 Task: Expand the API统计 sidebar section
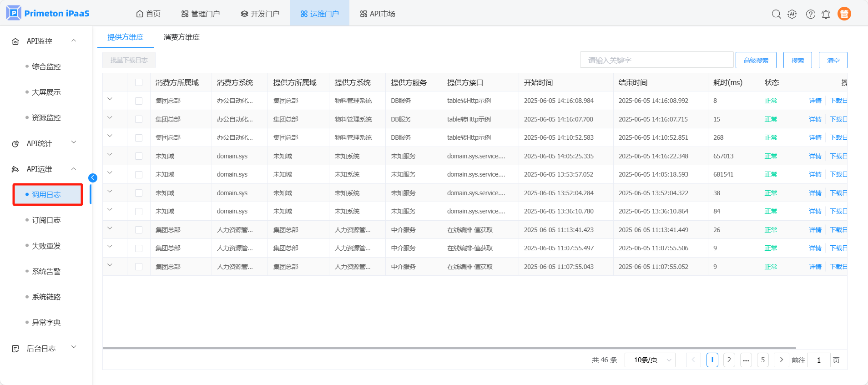44,143
